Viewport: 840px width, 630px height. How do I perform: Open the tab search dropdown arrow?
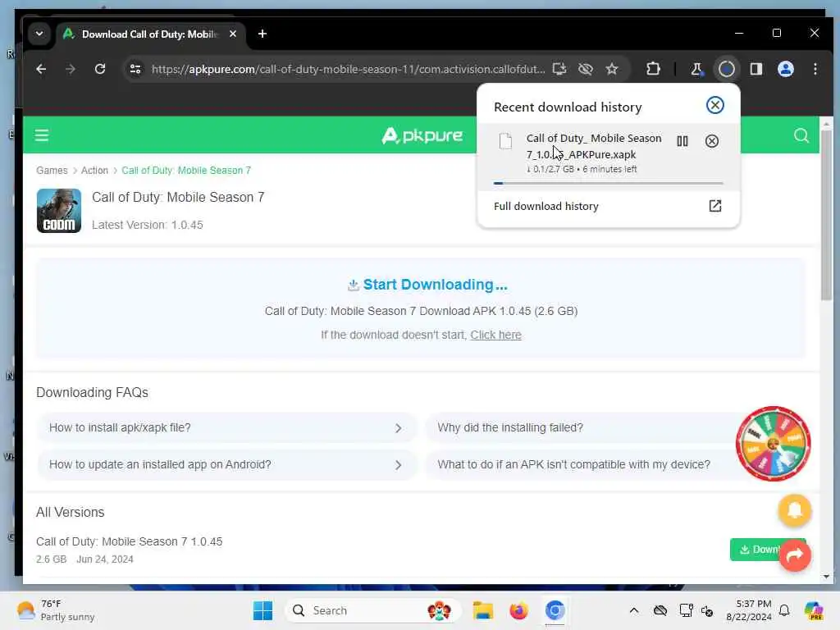pyautogui.click(x=39, y=34)
